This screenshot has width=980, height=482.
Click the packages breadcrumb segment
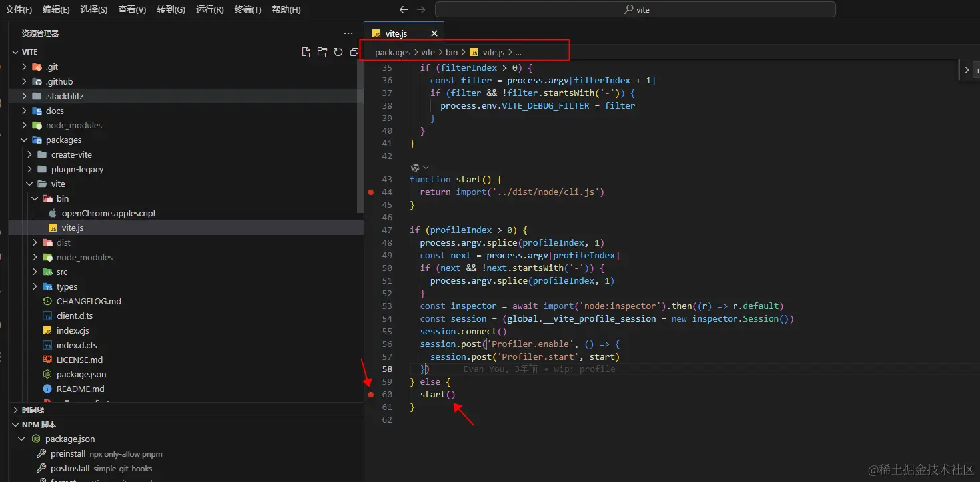pos(393,52)
